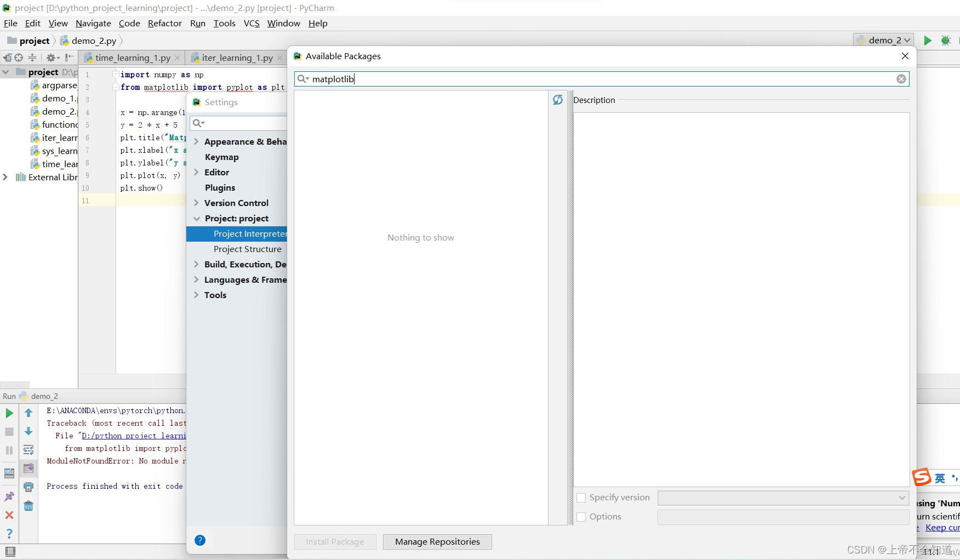Expand Build, Execution, Deployment settings section

[x=196, y=264]
